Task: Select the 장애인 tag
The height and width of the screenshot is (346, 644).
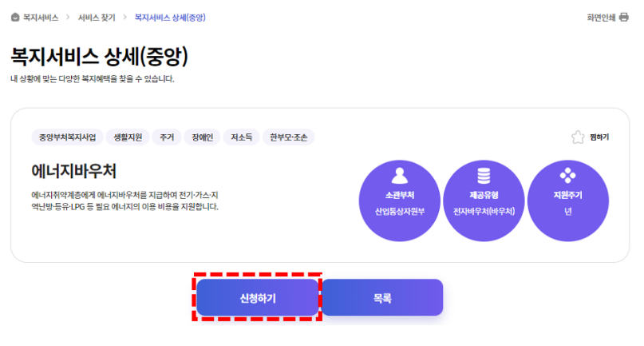Action: (x=202, y=137)
